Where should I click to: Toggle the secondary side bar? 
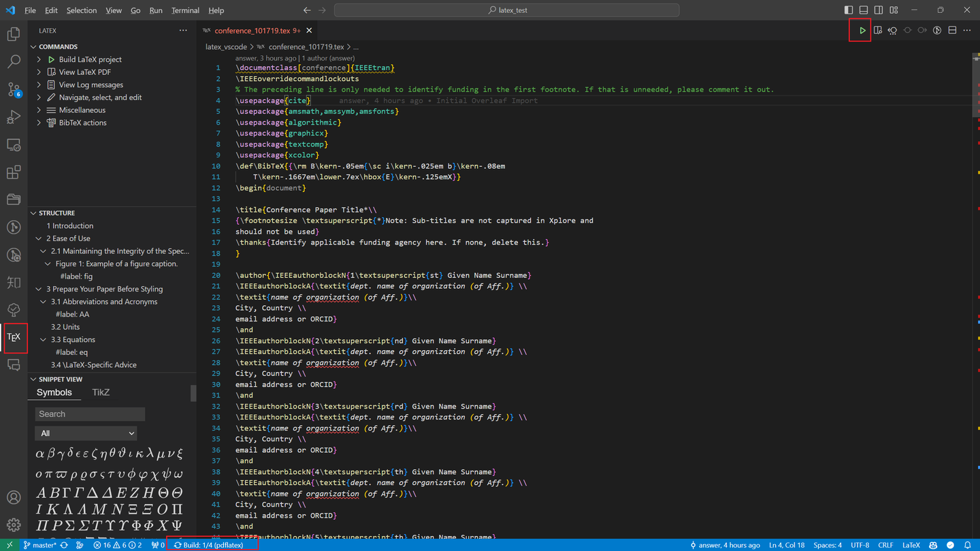[878, 10]
